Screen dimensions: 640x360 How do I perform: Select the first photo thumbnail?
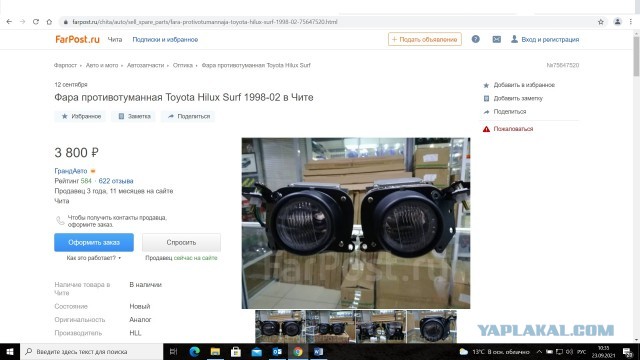point(280,327)
